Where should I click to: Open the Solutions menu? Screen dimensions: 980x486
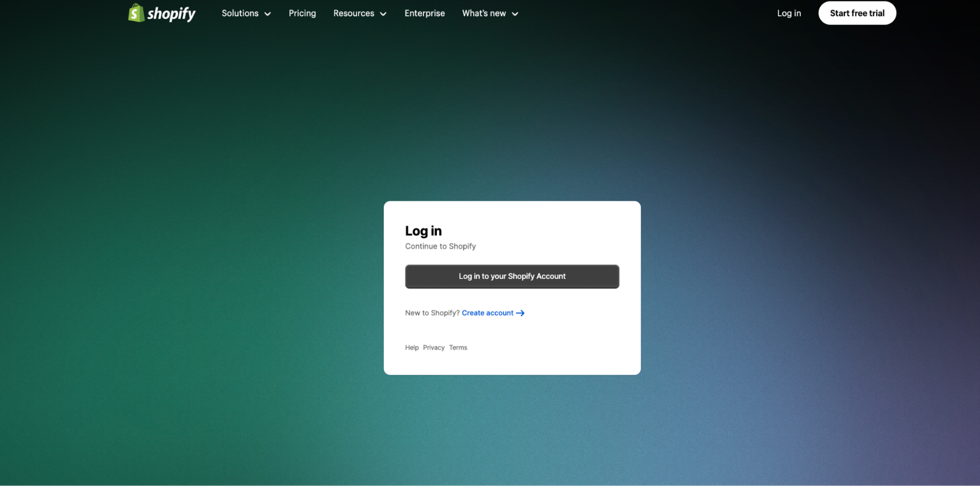click(x=240, y=13)
